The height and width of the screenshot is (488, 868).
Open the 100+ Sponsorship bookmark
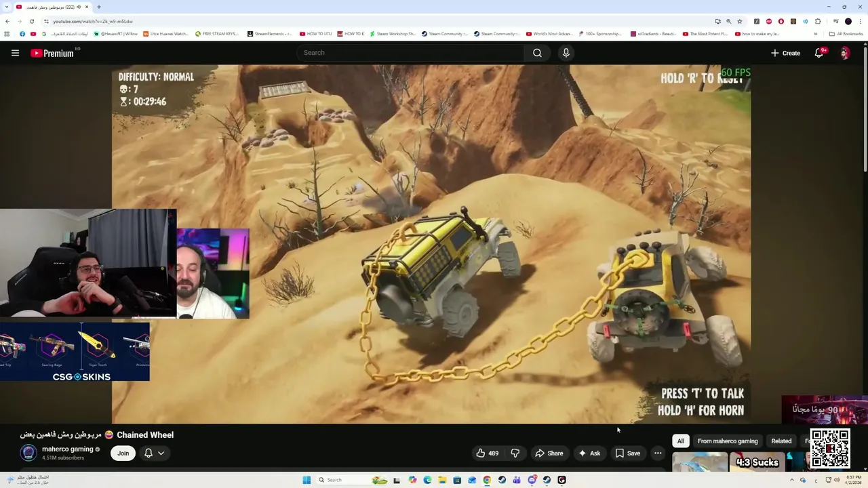pos(601,34)
